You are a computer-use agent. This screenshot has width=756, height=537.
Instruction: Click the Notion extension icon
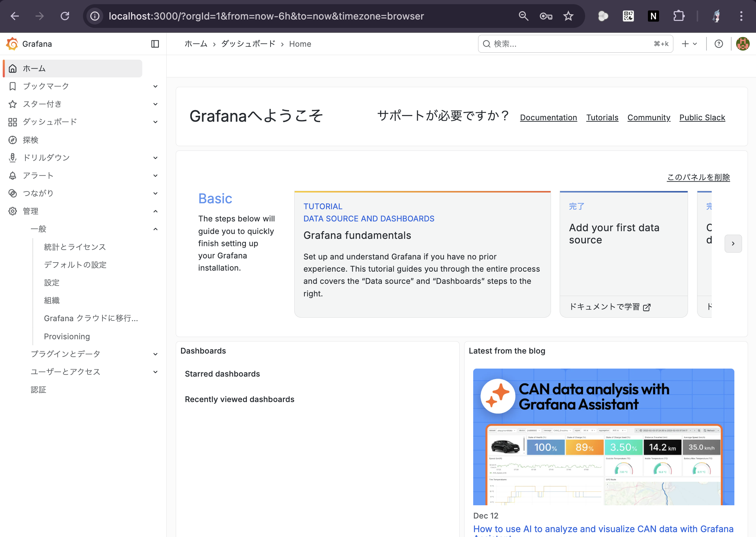click(653, 16)
